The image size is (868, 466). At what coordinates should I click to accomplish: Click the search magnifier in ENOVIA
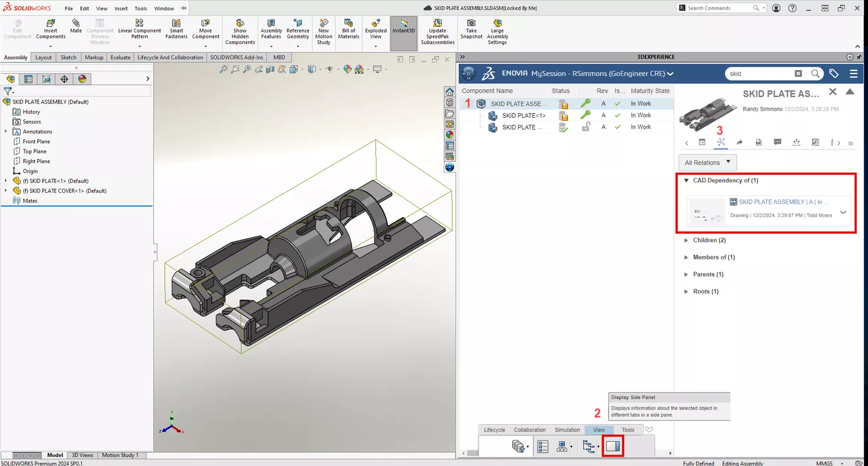click(815, 73)
